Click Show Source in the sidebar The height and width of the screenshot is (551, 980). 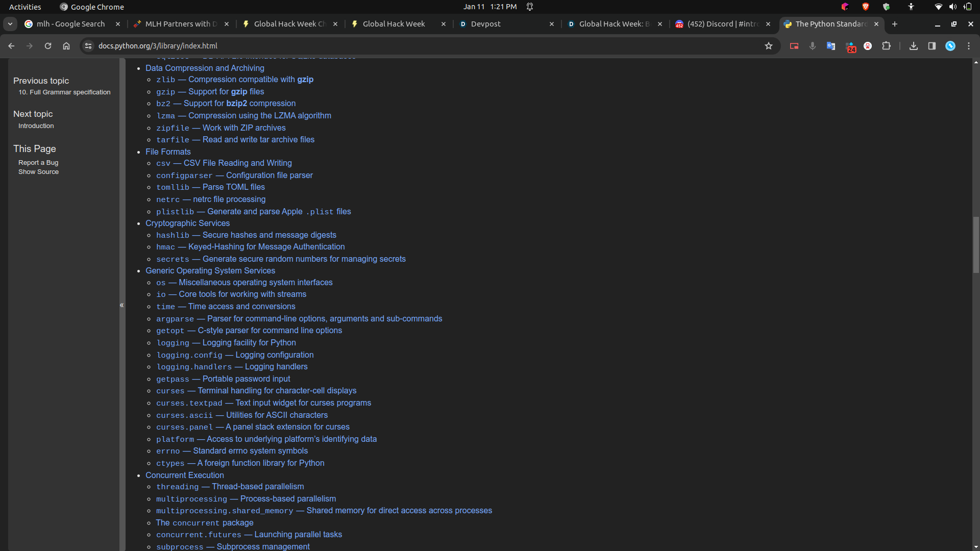pyautogui.click(x=38, y=172)
